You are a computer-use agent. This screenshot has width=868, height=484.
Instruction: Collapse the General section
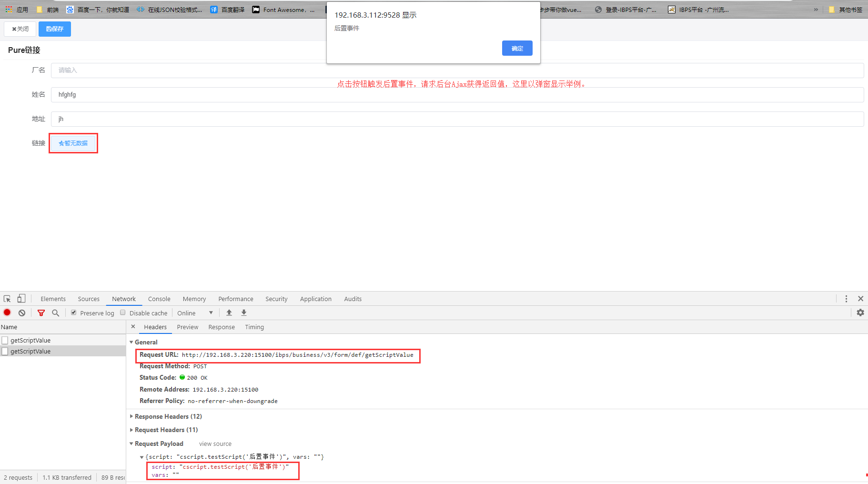pos(146,342)
